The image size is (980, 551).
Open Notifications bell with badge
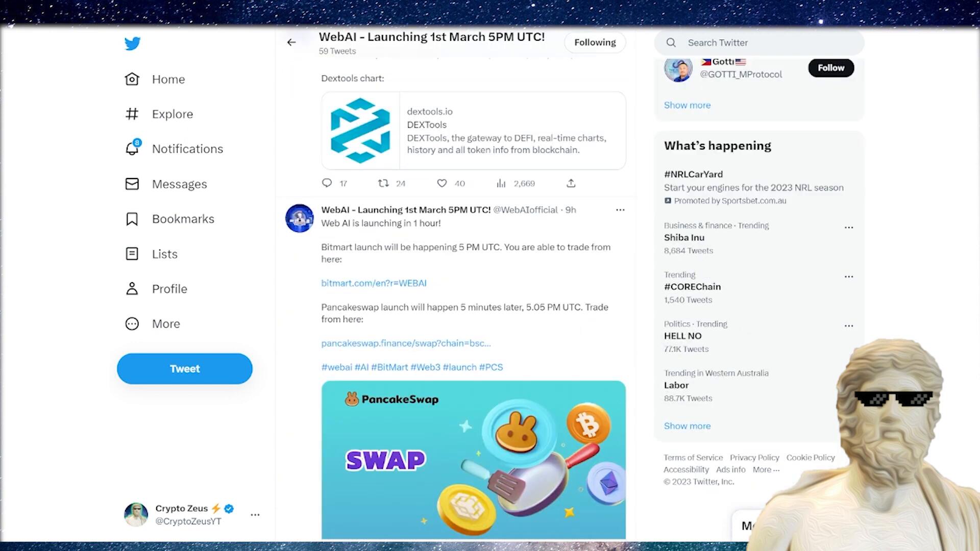[133, 148]
